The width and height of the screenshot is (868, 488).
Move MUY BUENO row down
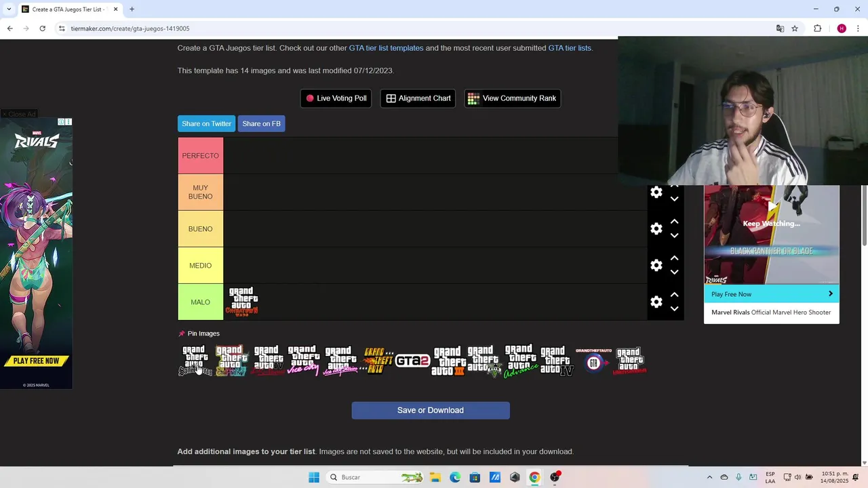coord(674,199)
